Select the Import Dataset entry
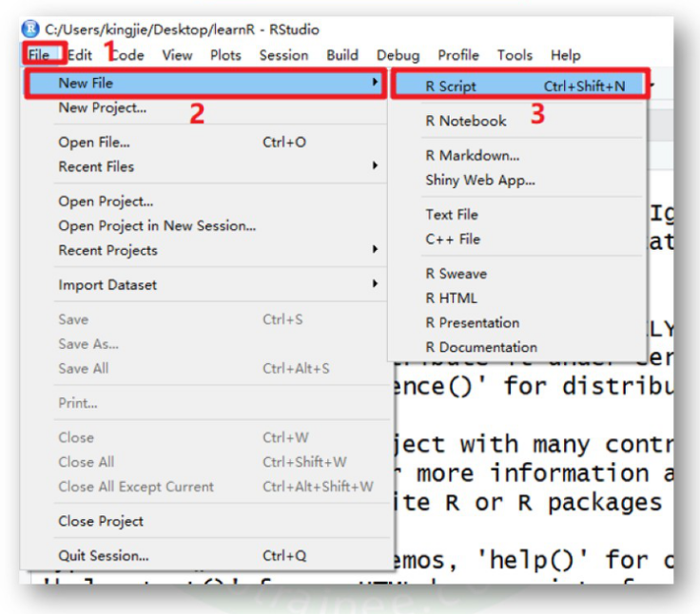This screenshot has width=700, height=614. click(x=107, y=285)
